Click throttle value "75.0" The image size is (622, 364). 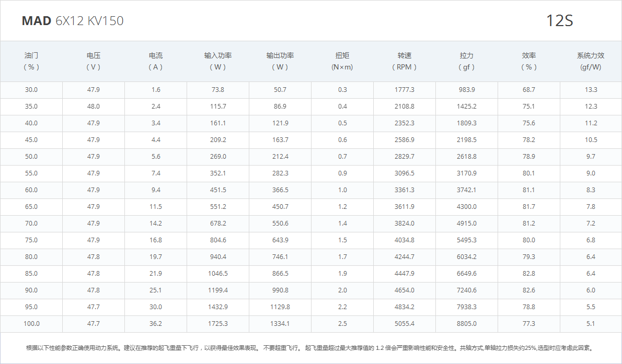click(x=31, y=240)
